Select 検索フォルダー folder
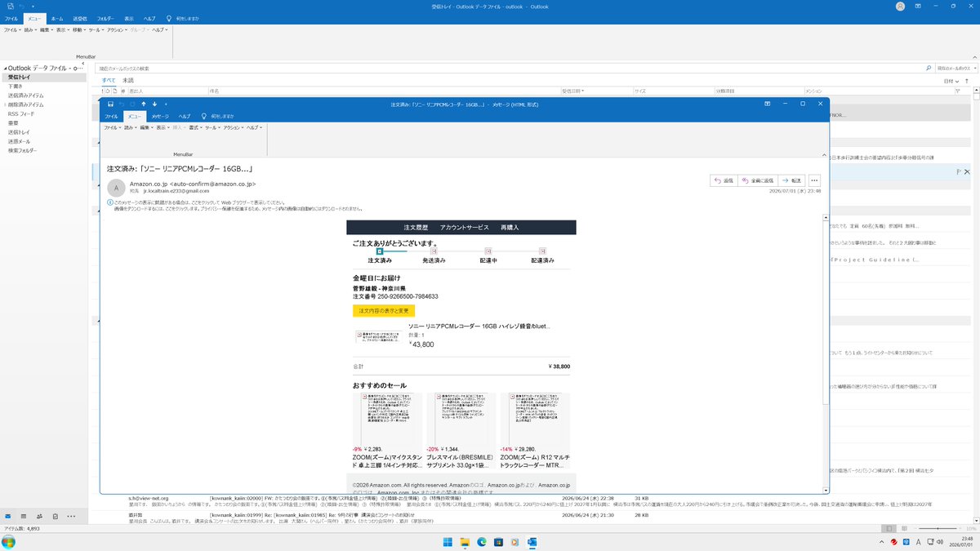 [x=23, y=151]
